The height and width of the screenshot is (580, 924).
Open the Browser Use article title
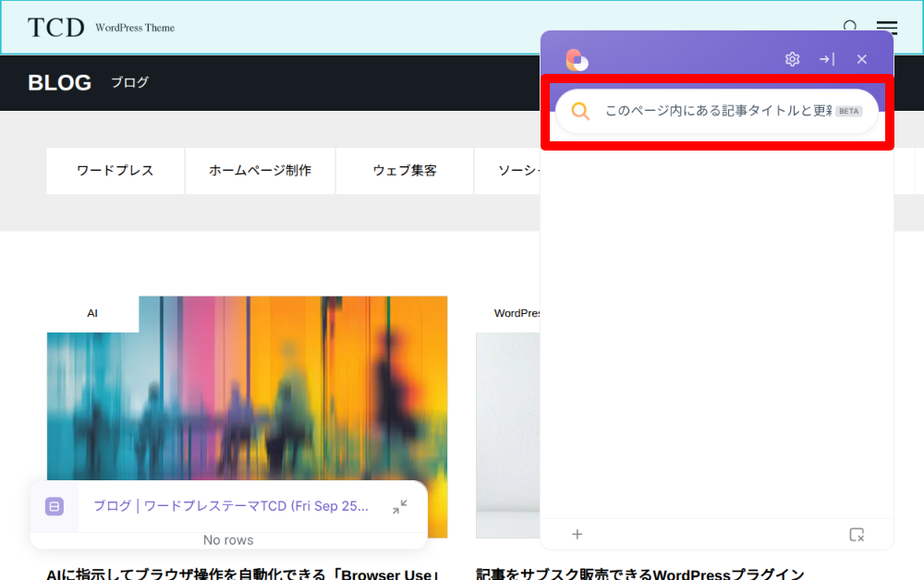[x=243, y=574]
